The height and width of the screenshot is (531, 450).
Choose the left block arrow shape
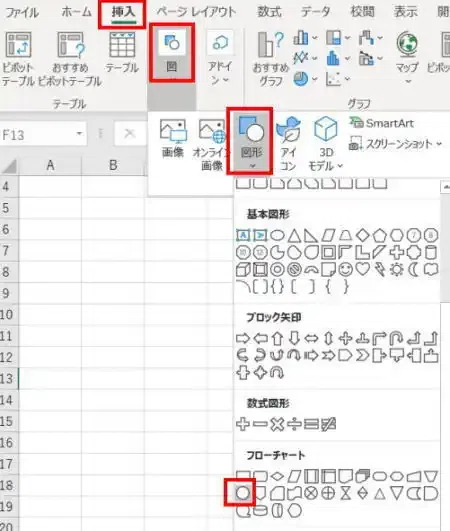tap(260, 338)
